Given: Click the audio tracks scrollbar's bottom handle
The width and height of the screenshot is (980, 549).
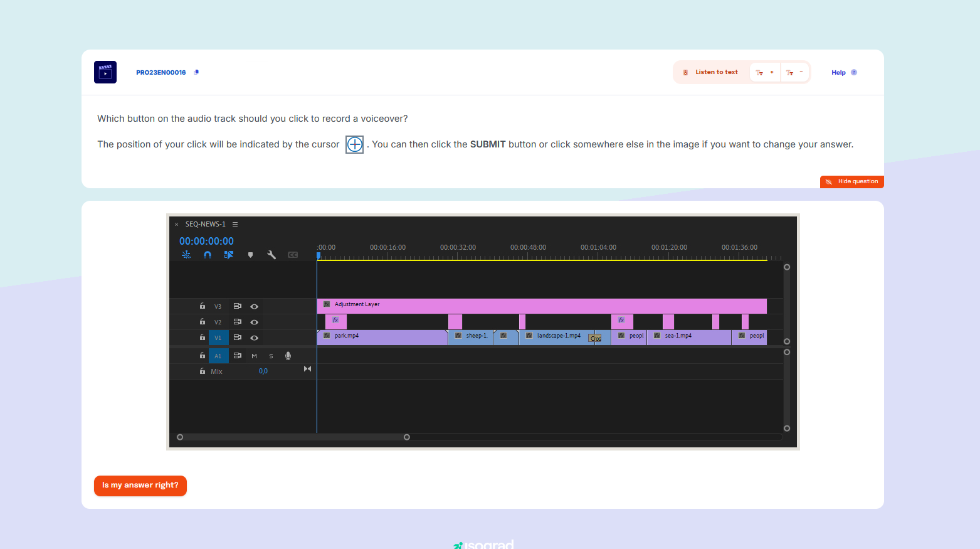Looking at the screenshot, I should tap(787, 429).
